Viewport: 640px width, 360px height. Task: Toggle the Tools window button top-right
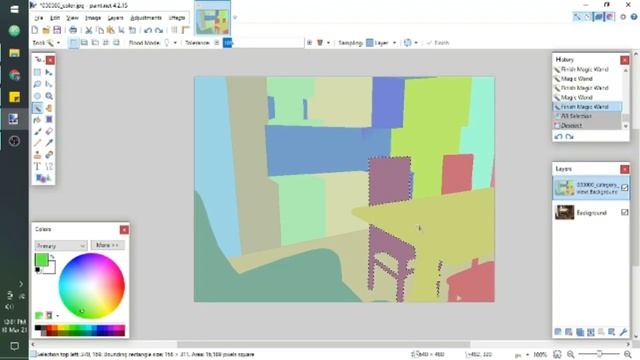(577, 17)
